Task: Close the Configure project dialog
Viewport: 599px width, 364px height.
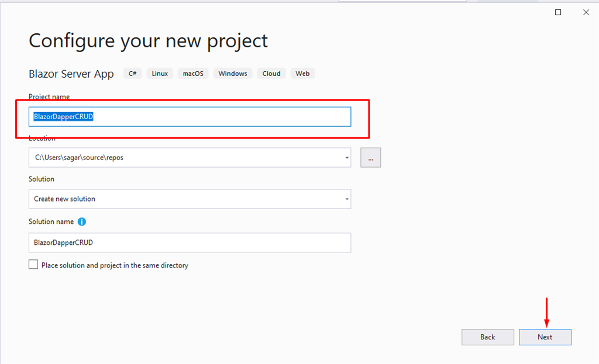Action: pyautogui.click(x=586, y=12)
